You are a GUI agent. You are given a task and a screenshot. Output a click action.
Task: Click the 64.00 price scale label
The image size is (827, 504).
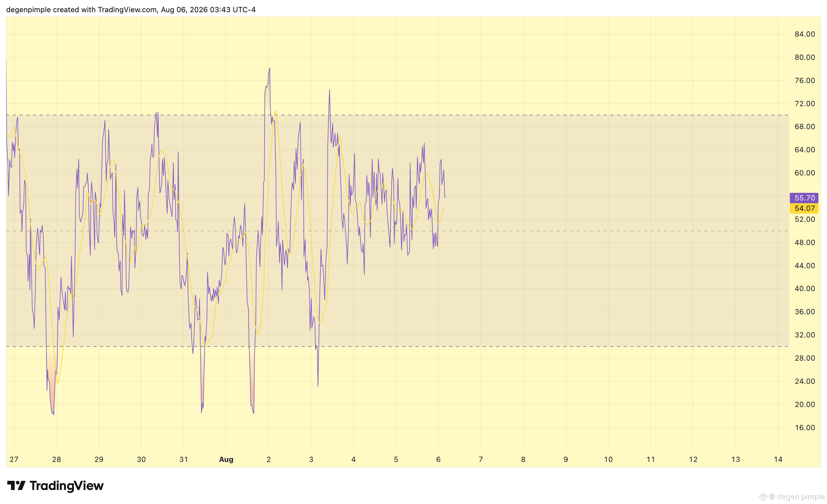tap(805, 150)
